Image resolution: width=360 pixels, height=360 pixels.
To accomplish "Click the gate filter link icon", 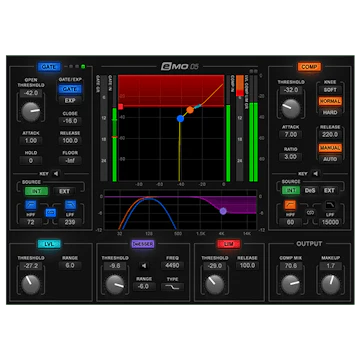I will pyautogui.click(x=51, y=212).
